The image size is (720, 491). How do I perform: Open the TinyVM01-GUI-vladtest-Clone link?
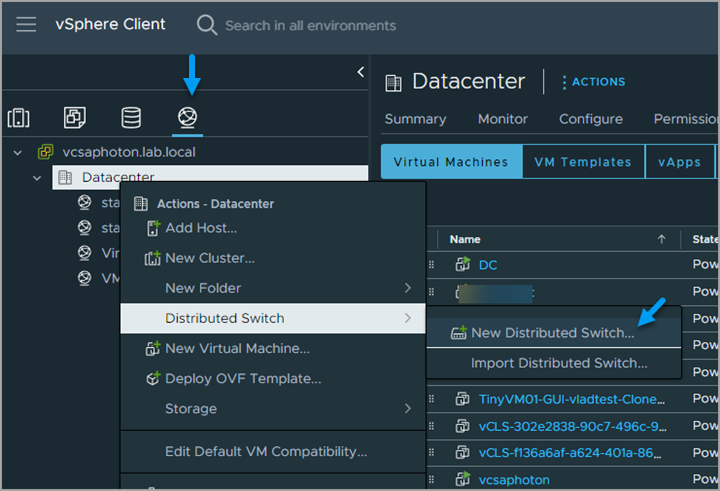(x=572, y=399)
